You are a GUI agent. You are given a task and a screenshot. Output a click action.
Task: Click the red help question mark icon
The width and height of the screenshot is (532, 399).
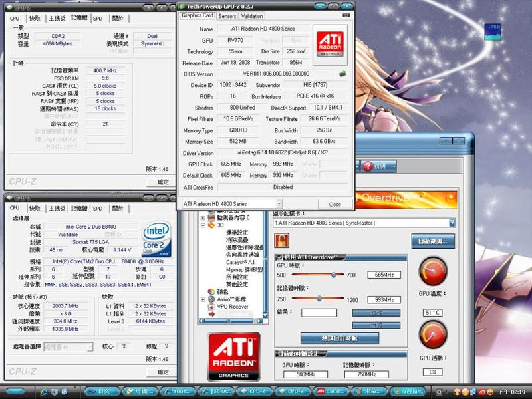[368, 166]
